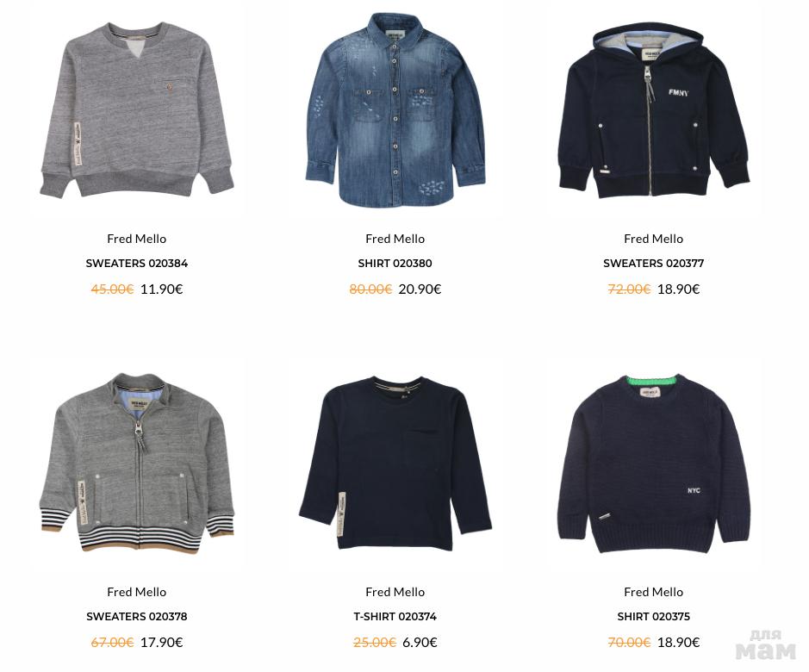Click the для мам watermark logo
The image size is (809, 672).
[x=766, y=644]
